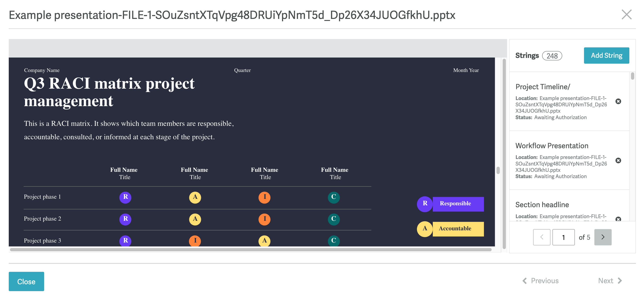Click the slide preview horizontal scrollbar

point(250,249)
